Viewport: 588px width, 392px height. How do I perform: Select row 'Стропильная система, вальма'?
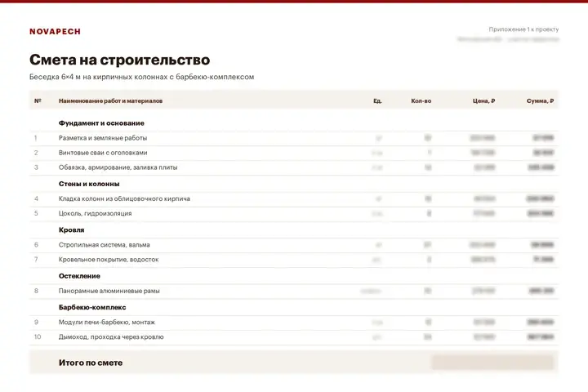294,245
